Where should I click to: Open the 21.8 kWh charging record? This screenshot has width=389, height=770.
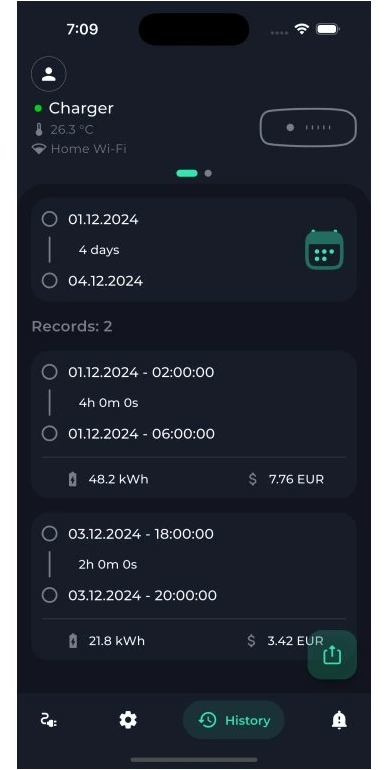coord(194,586)
